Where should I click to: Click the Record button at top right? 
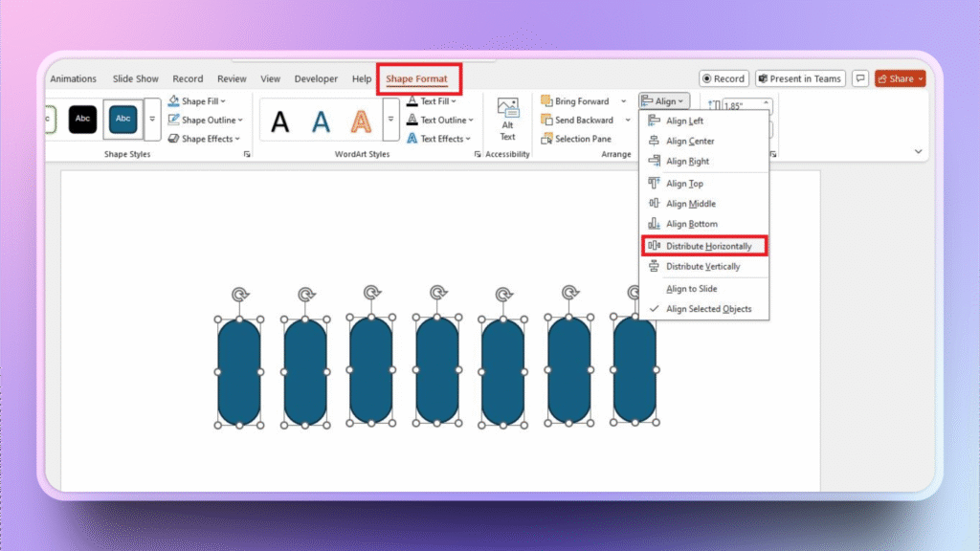[x=723, y=79]
